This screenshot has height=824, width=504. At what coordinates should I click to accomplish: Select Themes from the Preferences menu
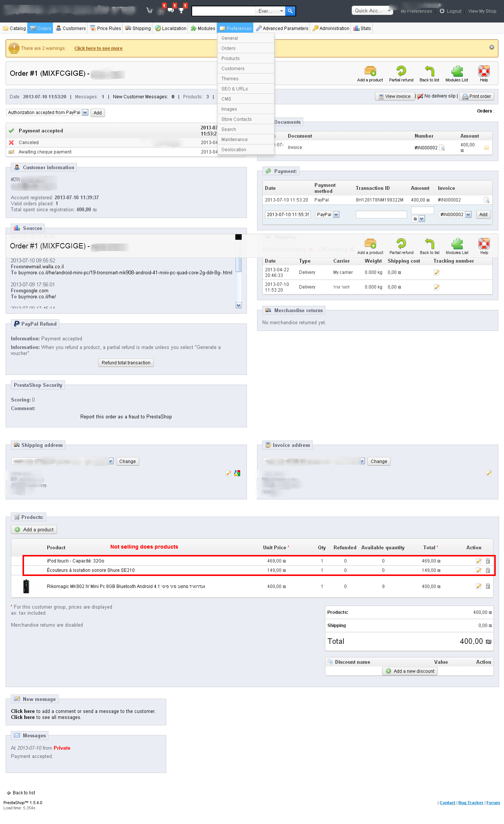pyautogui.click(x=246, y=79)
